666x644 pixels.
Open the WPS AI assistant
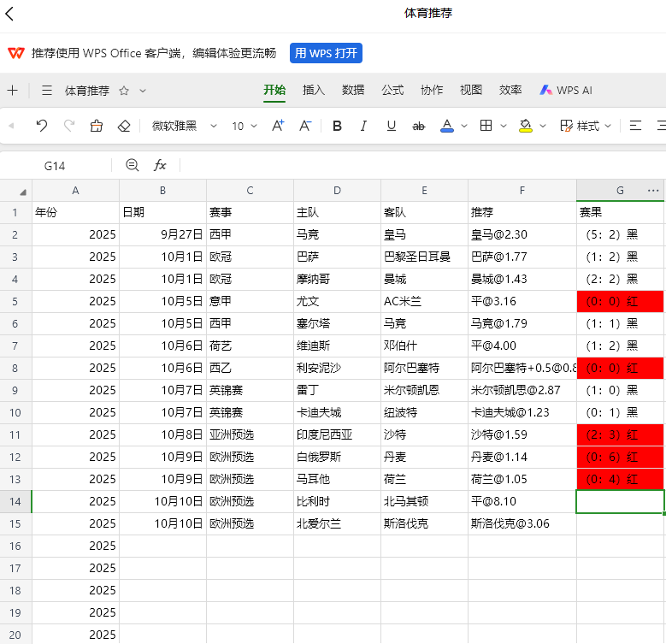(565, 90)
